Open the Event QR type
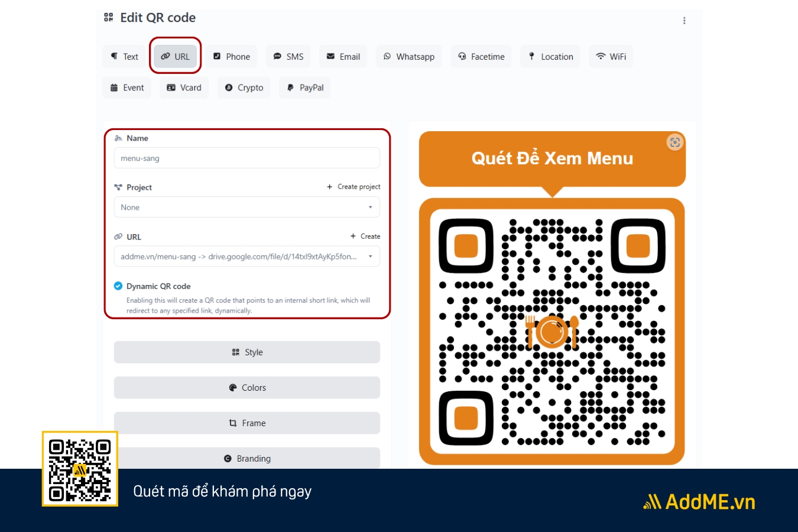 (x=127, y=87)
